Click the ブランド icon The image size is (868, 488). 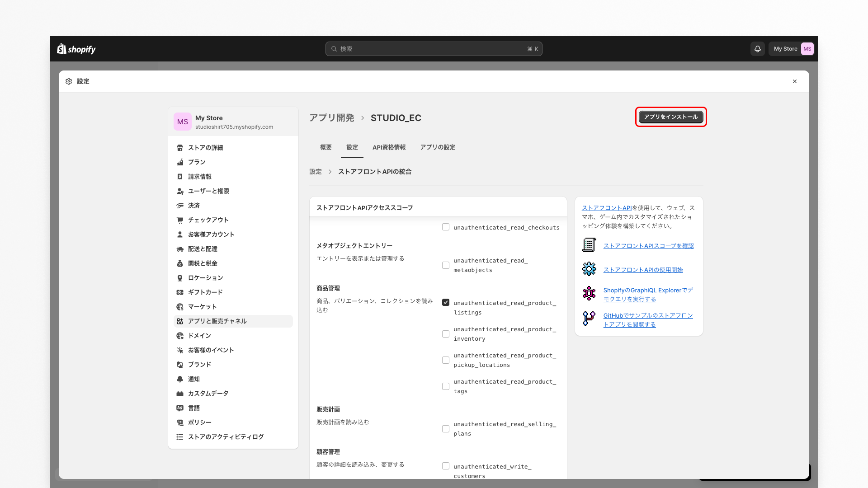pos(180,365)
